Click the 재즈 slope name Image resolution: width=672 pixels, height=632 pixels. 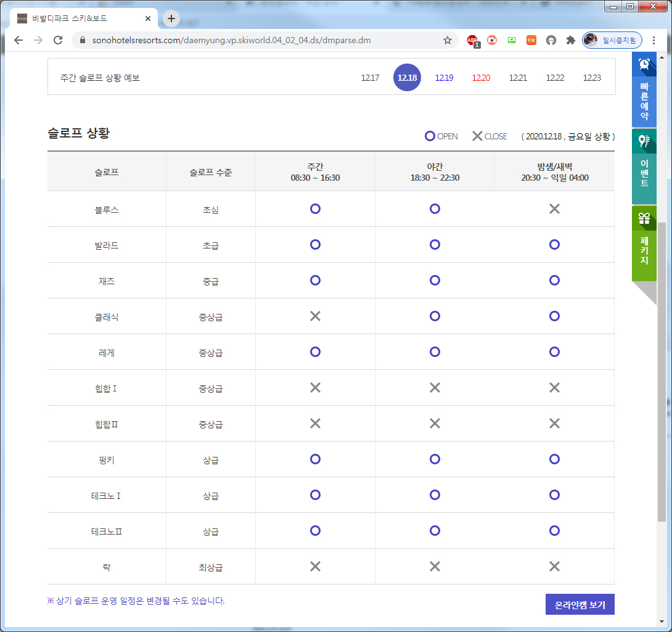click(107, 281)
